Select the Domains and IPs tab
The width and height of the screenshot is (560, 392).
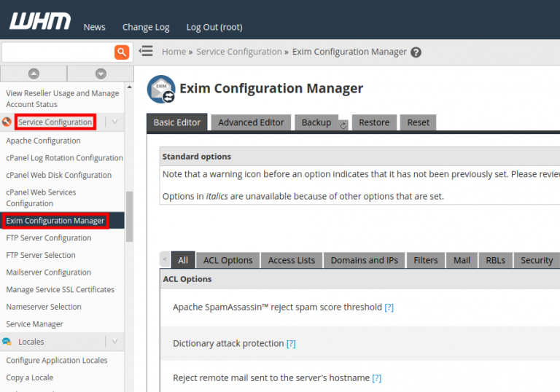pos(365,260)
